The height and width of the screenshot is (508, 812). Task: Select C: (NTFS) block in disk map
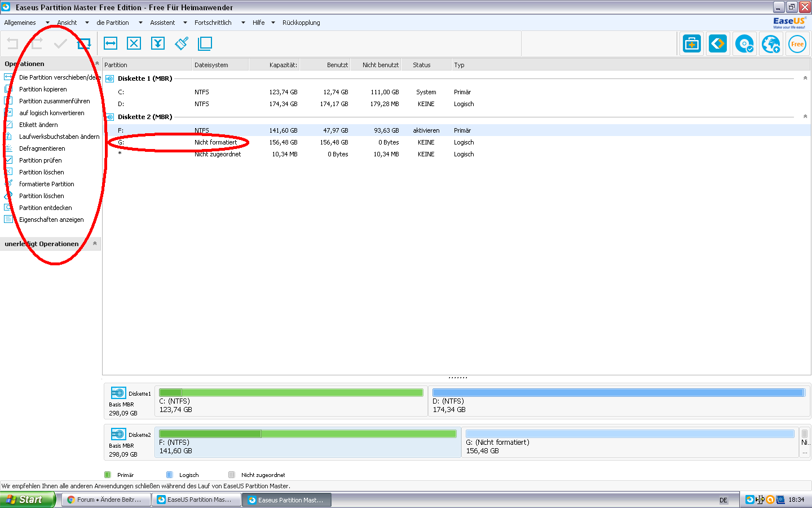(291, 401)
